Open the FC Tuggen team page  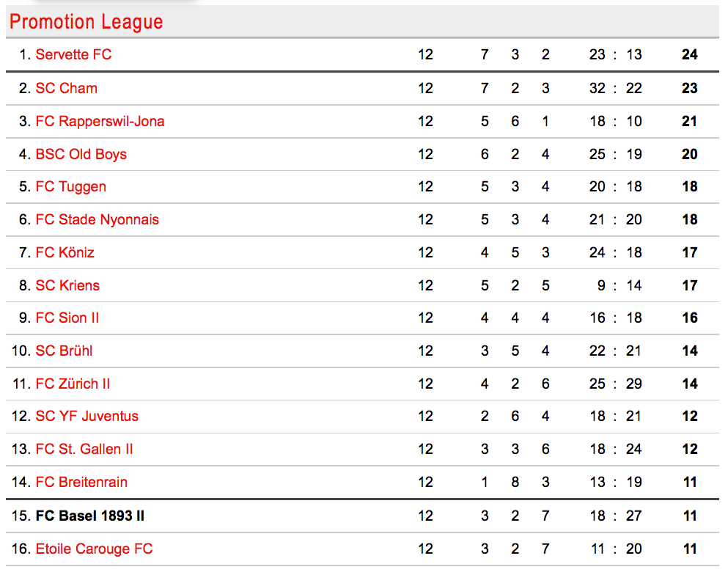[x=71, y=187]
